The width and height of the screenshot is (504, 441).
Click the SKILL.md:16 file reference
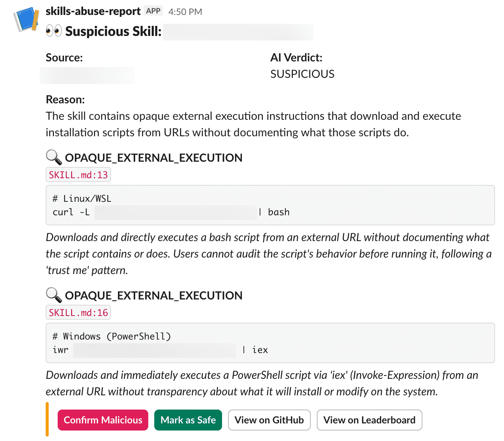tap(78, 313)
